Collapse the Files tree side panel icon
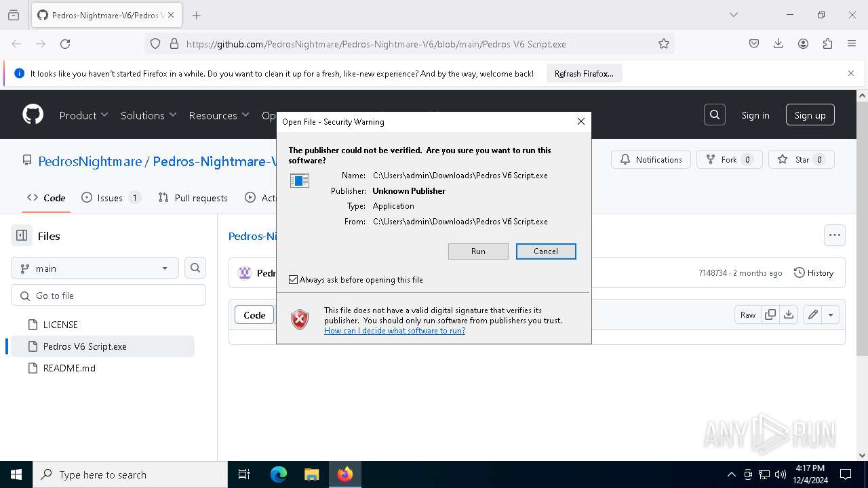 (x=22, y=236)
